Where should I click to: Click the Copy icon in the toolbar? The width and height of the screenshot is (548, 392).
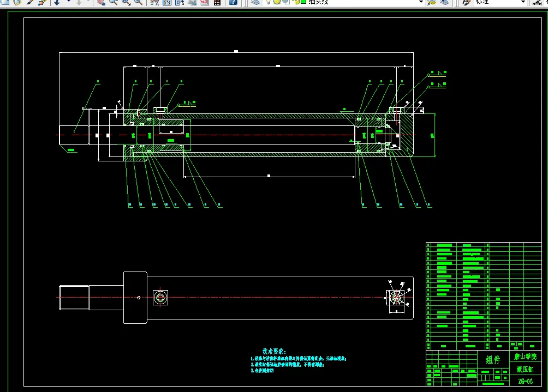pyautogui.click(x=5, y=2)
